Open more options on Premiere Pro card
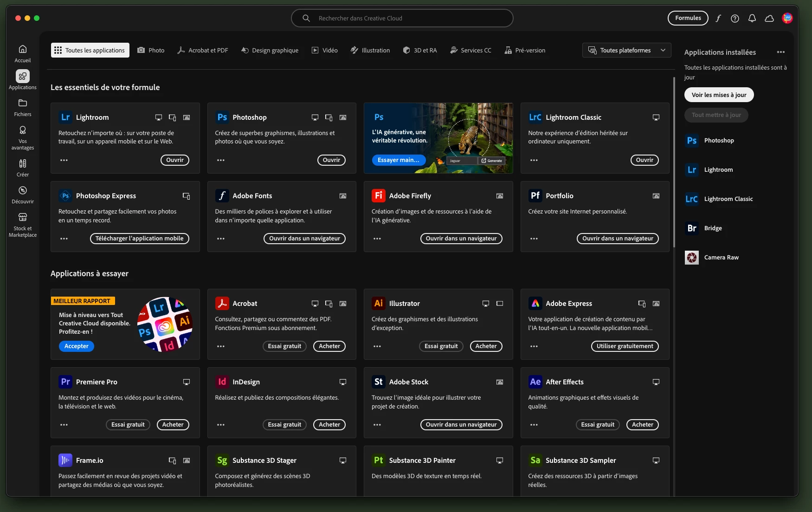812x512 pixels. [x=64, y=425]
